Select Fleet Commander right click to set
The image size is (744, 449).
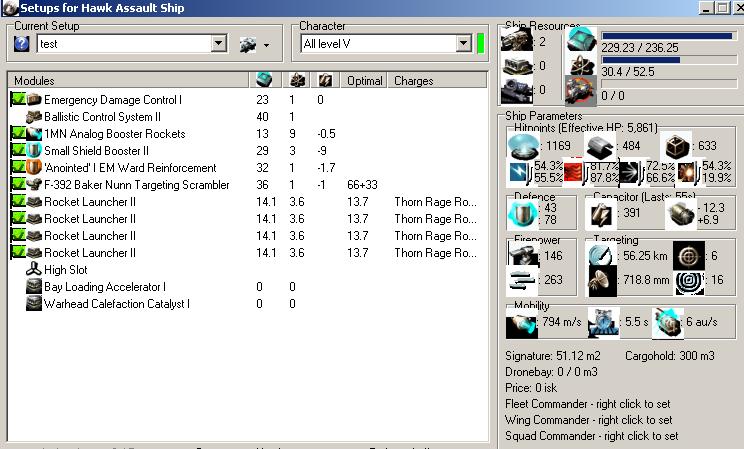point(587,404)
